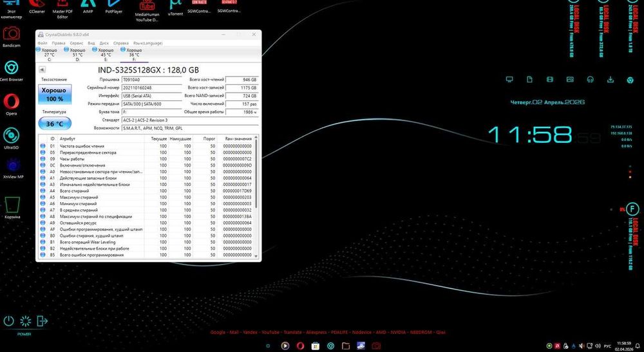
Task: Click the Google link in bottom bar
Action: pyautogui.click(x=218, y=332)
